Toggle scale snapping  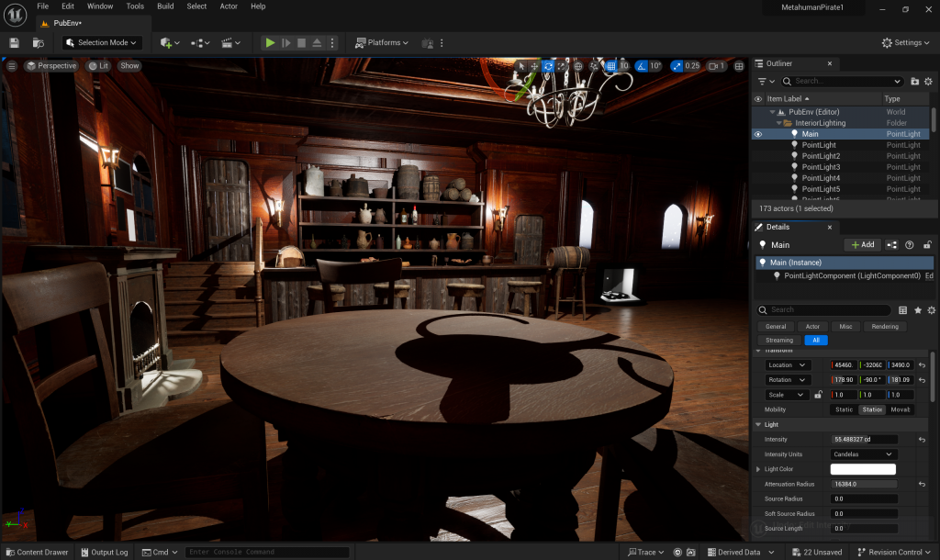coord(677,66)
